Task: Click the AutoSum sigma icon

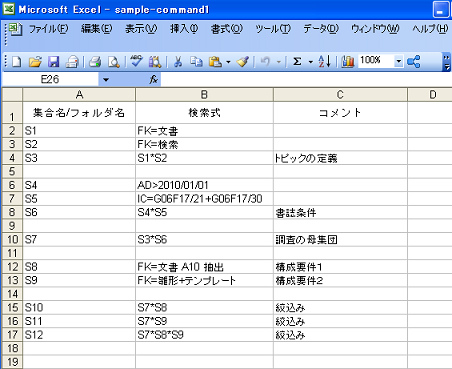Action: 297,62
